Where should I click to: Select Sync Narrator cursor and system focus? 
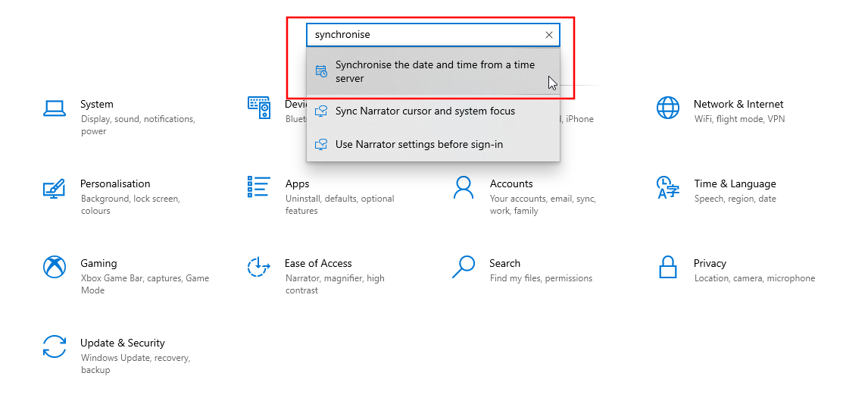[425, 111]
